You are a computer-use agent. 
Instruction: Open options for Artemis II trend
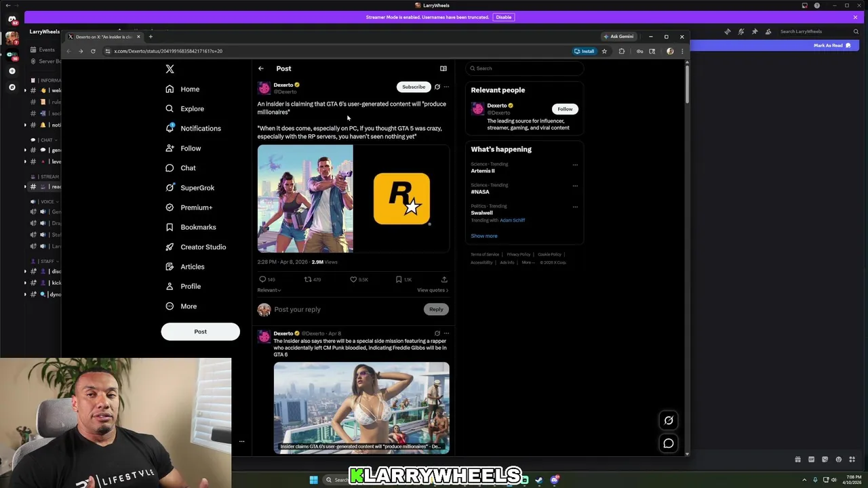point(575,165)
